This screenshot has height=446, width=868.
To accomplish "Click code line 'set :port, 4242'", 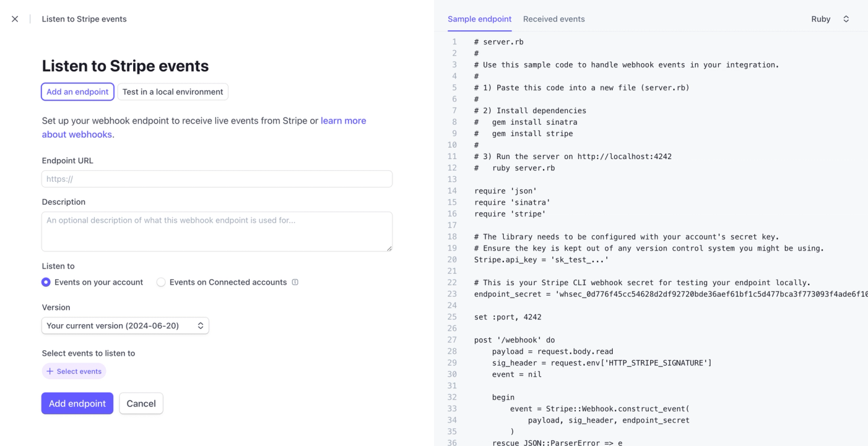I will (507, 317).
